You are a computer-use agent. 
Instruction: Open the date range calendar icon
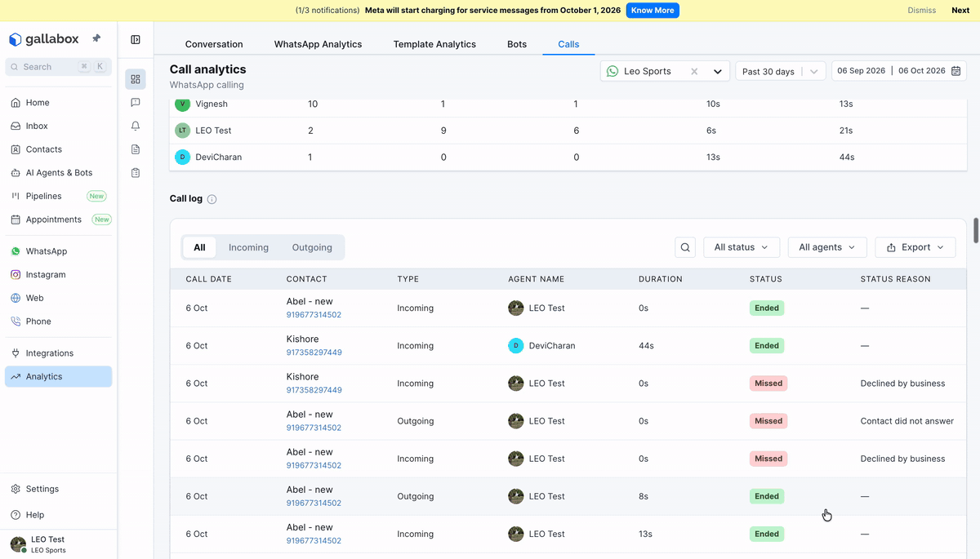point(955,71)
